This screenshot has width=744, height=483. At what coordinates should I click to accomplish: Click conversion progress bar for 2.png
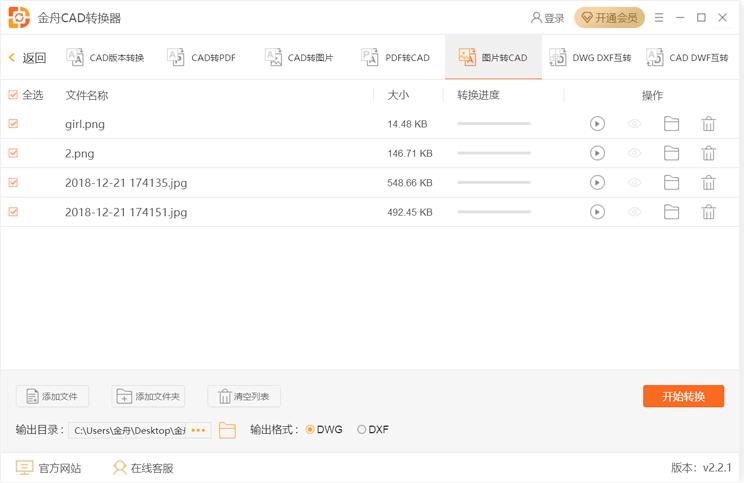coord(494,153)
